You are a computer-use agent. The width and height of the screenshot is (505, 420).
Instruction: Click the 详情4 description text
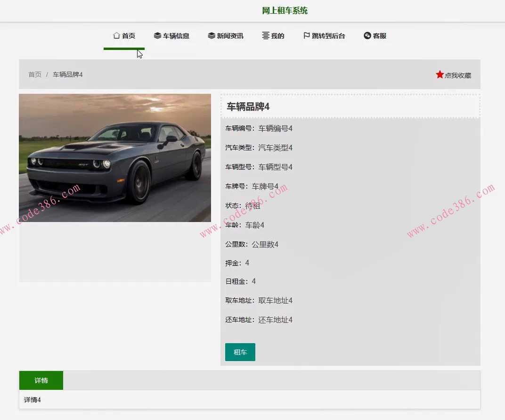pos(31,399)
